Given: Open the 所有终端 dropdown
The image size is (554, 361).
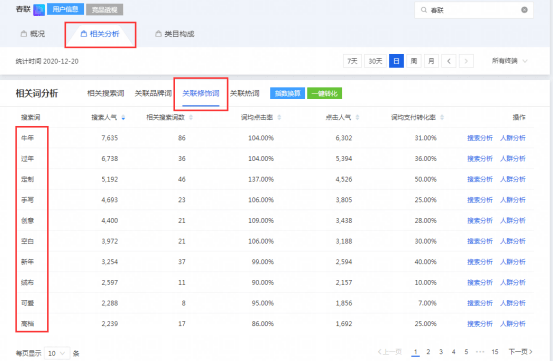Looking at the screenshot, I should click(x=509, y=61).
